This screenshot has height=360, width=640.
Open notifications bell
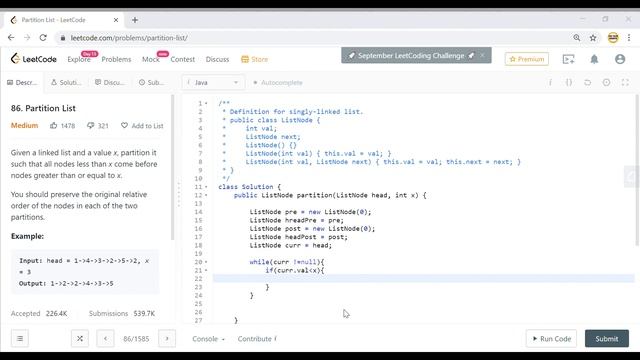[x=594, y=59]
